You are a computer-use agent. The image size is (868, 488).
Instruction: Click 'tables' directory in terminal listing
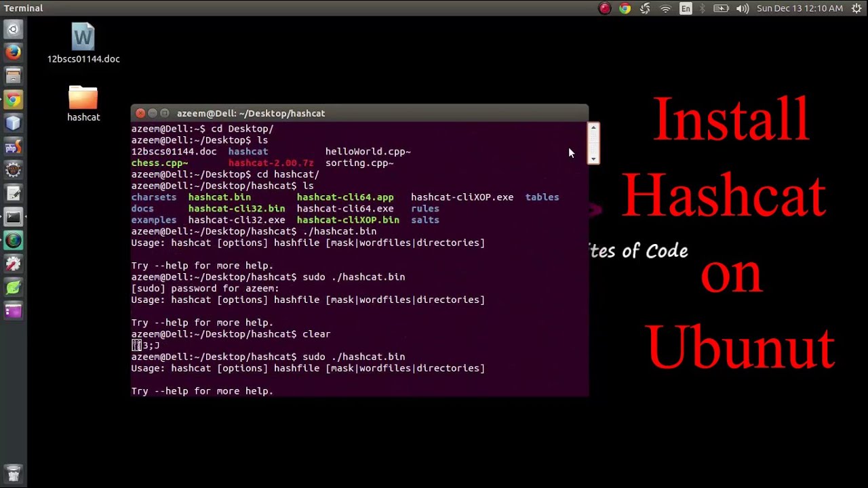coord(542,197)
